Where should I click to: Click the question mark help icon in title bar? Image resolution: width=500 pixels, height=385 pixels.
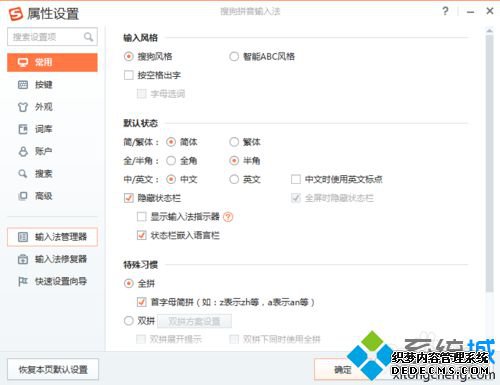point(445,11)
